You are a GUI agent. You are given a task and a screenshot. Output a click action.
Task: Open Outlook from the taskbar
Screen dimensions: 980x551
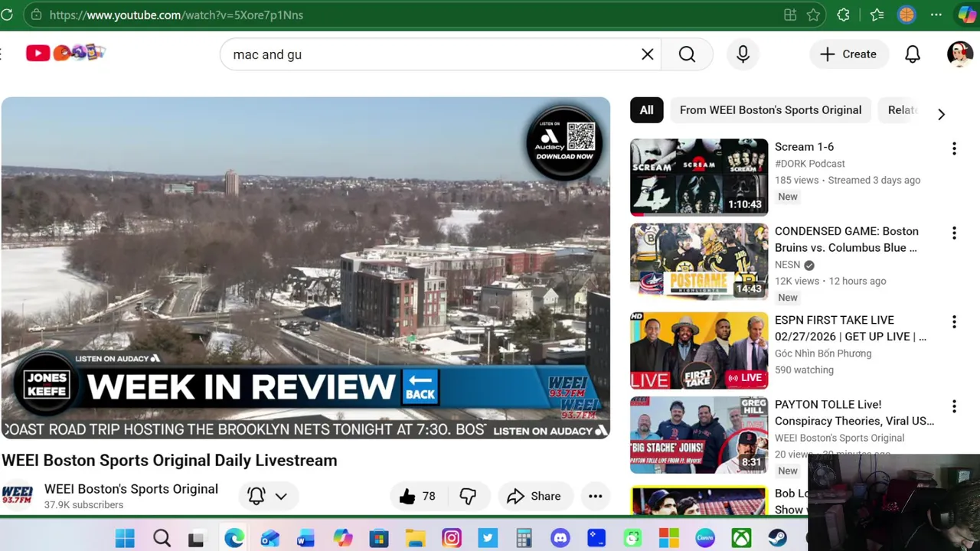(x=269, y=538)
